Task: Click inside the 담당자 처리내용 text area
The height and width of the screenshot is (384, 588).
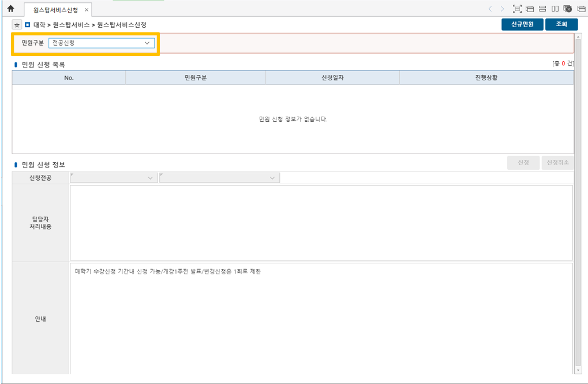Action: [321, 222]
